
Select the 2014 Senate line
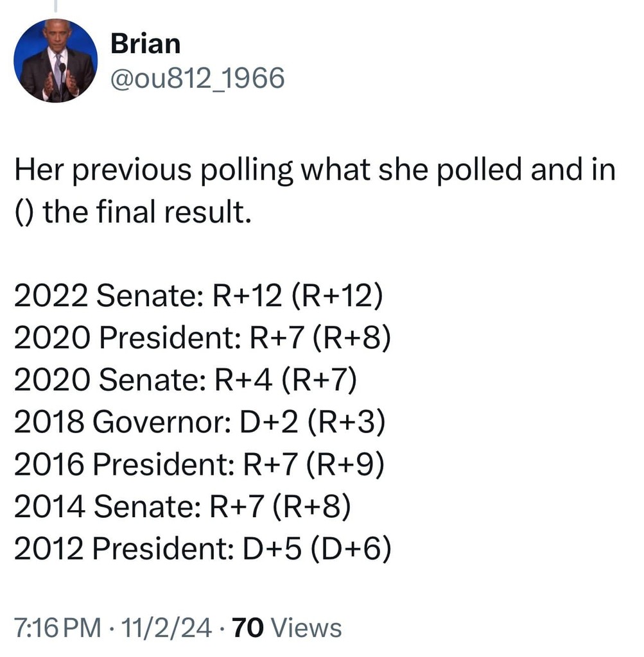point(182,507)
